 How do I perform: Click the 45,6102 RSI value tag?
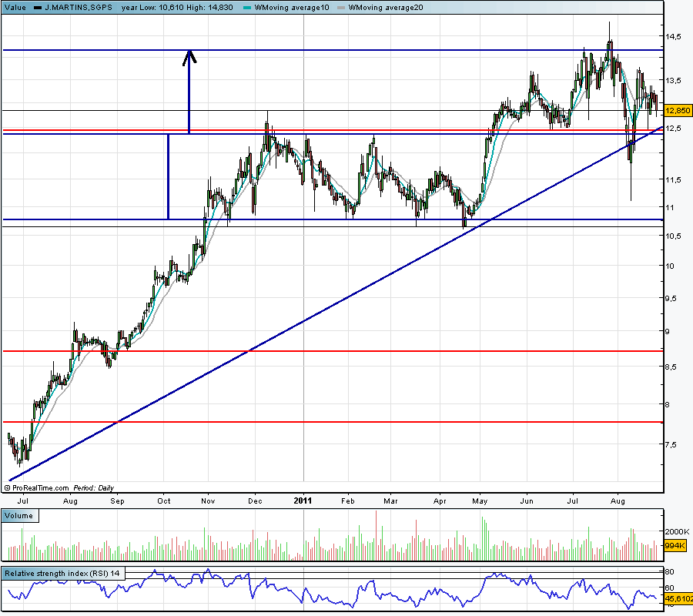(x=678, y=599)
